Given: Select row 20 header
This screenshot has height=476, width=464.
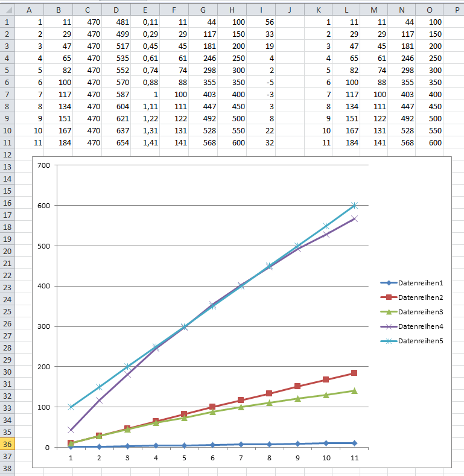Looking at the screenshot, I should [x=7, y=252].
